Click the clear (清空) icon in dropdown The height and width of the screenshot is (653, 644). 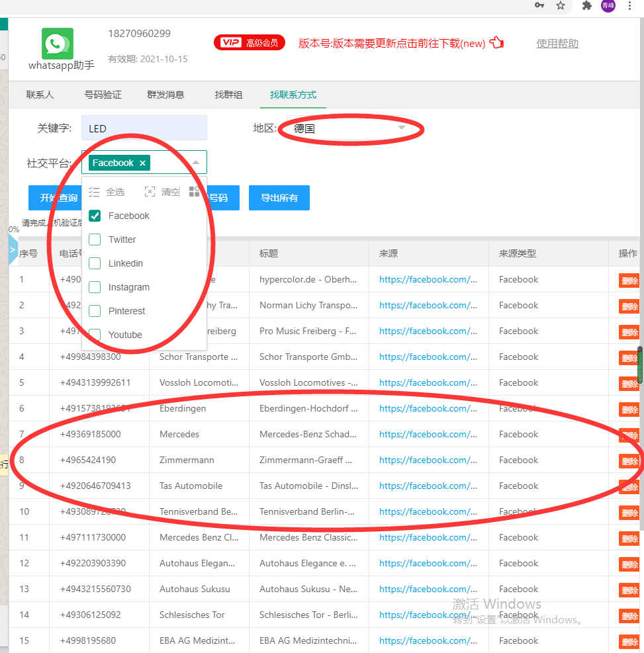pos(150,192)
